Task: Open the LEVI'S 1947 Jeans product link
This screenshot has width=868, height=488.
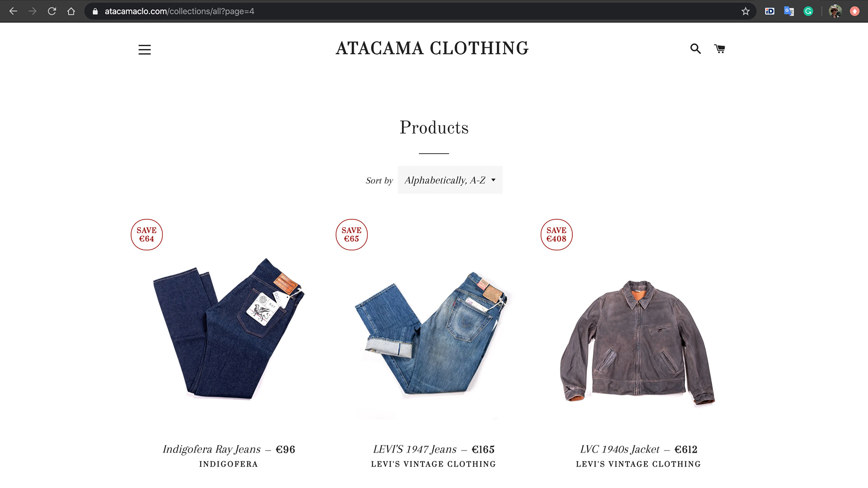Action: [415, 449]
